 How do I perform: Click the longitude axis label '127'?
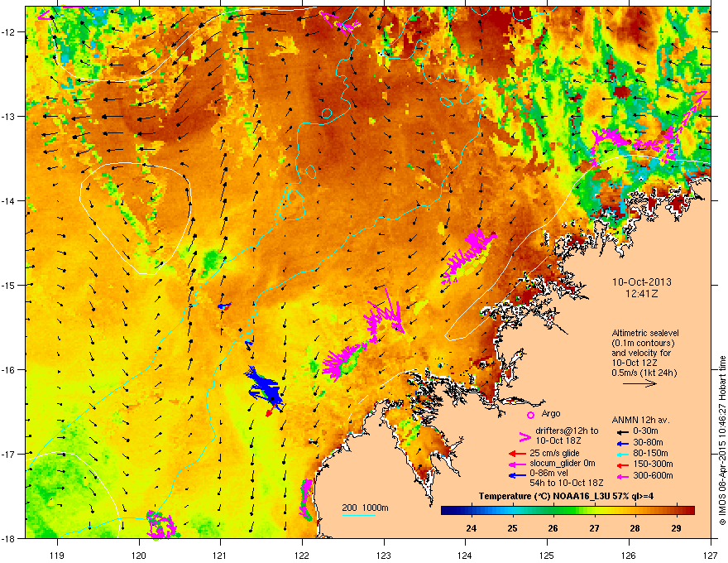tap(711, 555)
